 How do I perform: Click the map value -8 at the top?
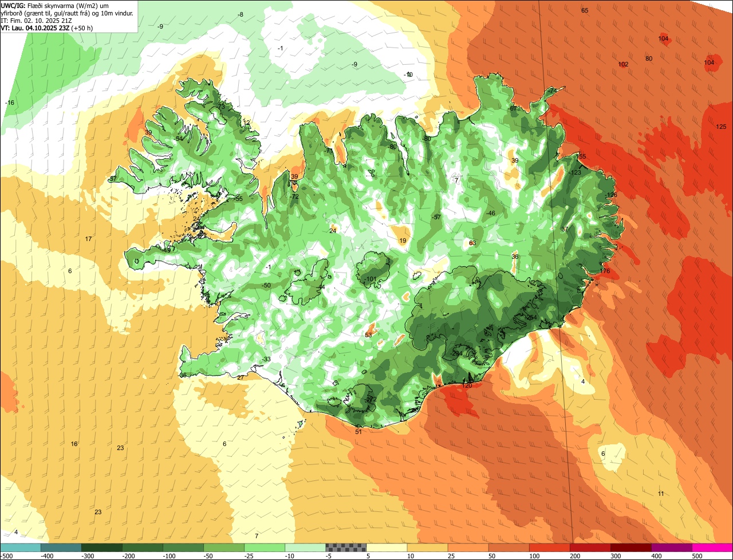point(241,14)
